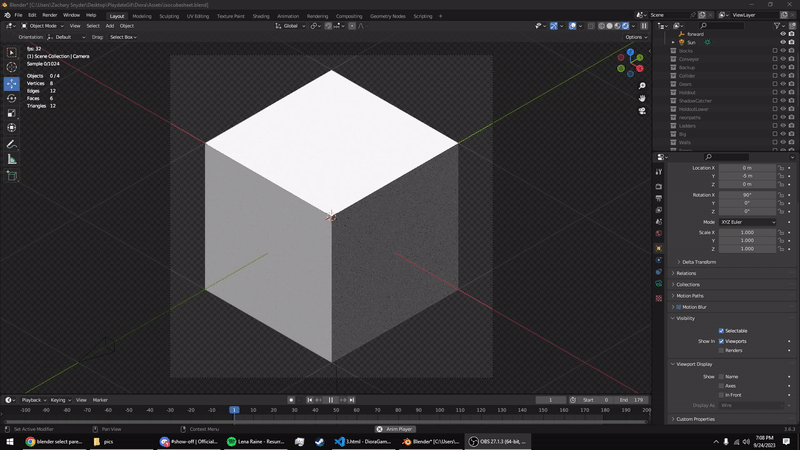Select the Cursor tool
Viewport: 800px width, 450px height.
pos(12,67)
